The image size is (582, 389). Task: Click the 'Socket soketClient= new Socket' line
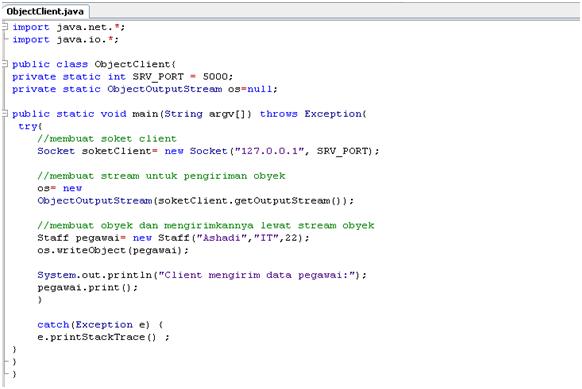(208, 151)
